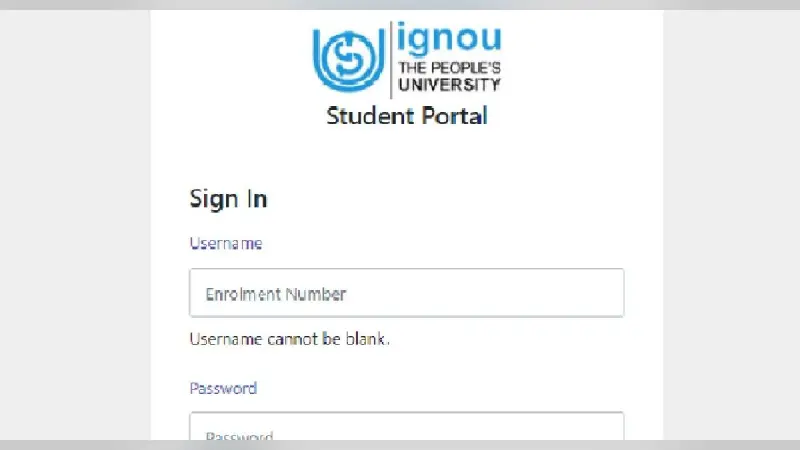The image size is (800, 450).
Task: Click blank space between Student Portal and Sign In
Action: click(x=407, y=156)
